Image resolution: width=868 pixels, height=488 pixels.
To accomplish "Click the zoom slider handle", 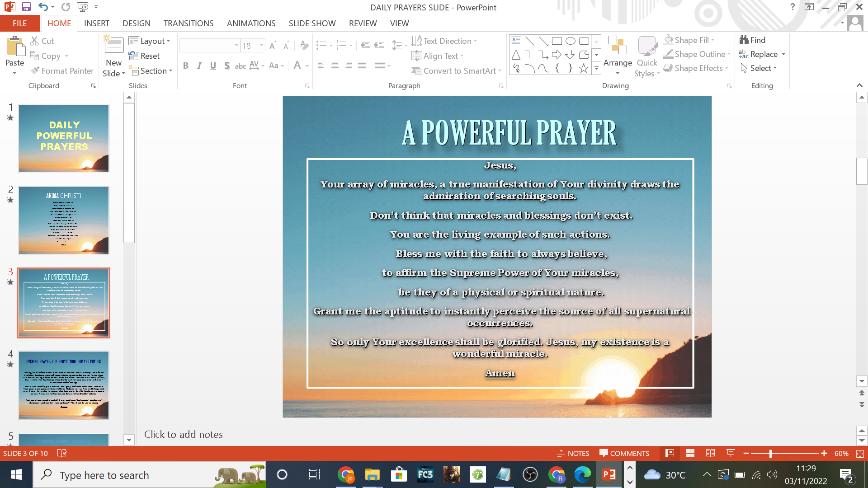I will [770, 453].
